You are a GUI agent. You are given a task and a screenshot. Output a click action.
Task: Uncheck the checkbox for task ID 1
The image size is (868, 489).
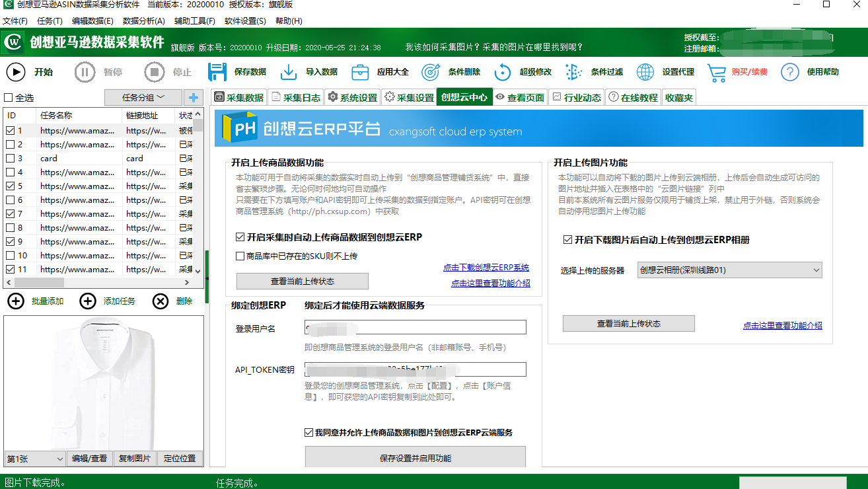coord(10,131)
